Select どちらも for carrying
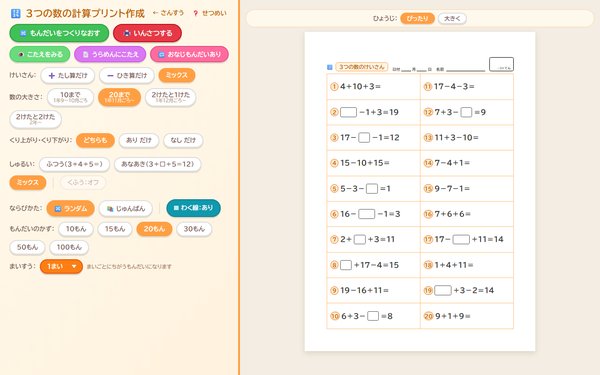The image size is (600, 375). pos(95,140)
